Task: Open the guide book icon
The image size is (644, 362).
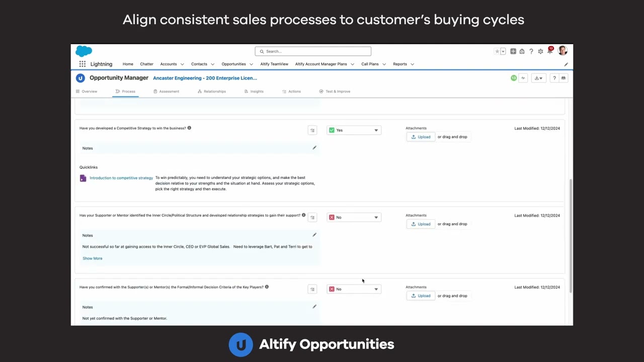Action: (x=563, y=78)
